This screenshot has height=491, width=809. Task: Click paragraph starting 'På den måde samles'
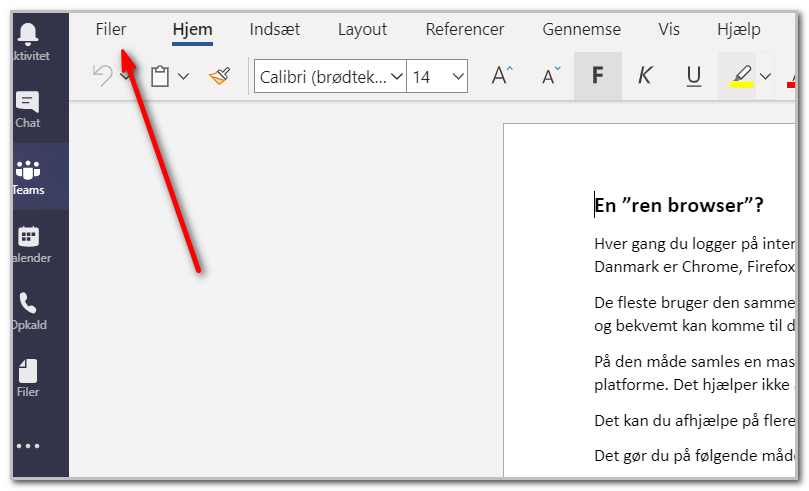pyautogui.click(x=694, y=372)
